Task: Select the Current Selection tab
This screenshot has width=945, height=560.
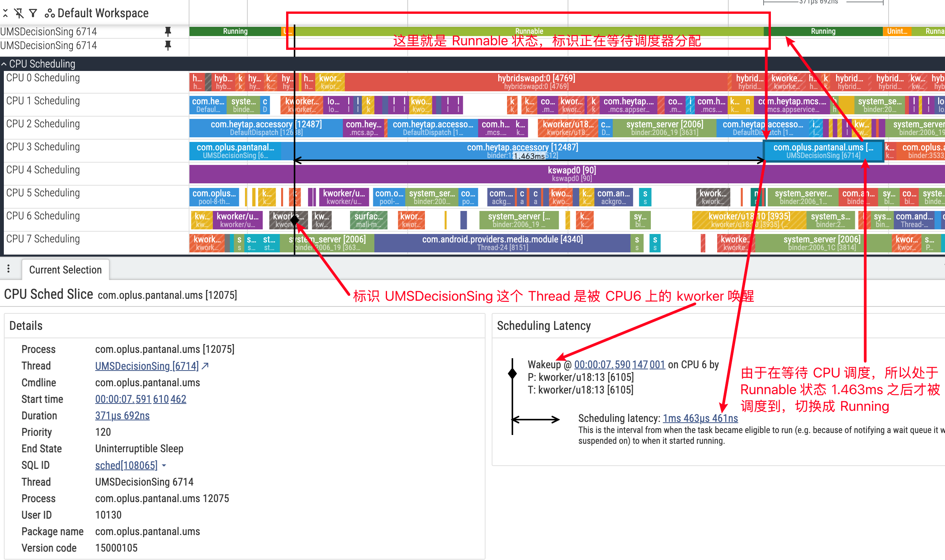Action: coord(65,270)
